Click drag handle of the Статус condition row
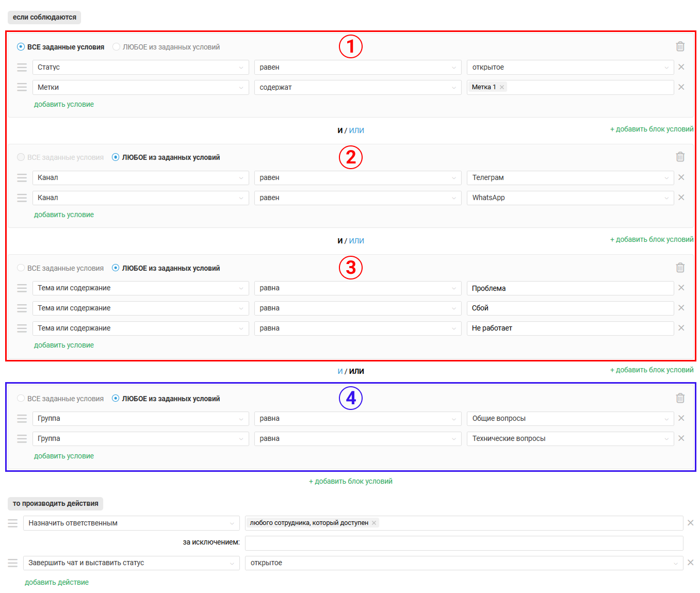The image size is (700, 593). 22,68
